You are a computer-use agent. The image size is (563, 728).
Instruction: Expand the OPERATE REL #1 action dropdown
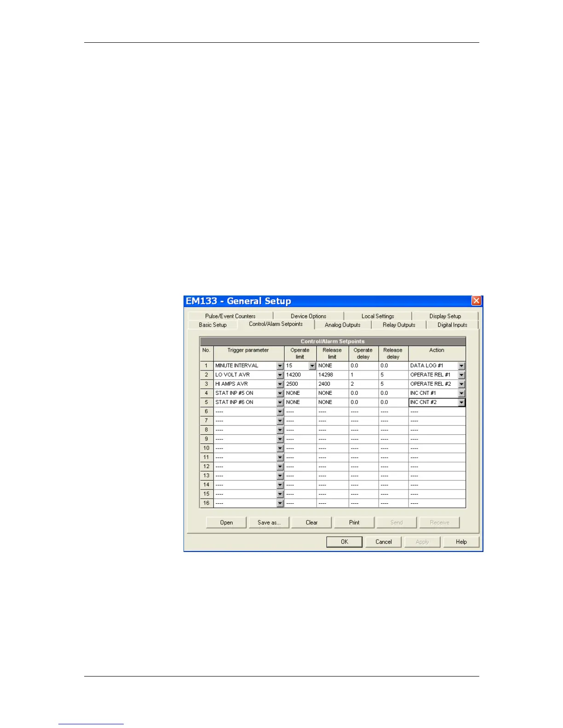(x=461, y=375)
